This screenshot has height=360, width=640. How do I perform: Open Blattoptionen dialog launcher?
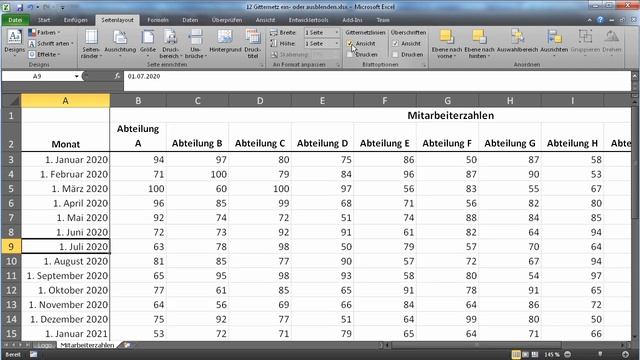click(424, 65)
